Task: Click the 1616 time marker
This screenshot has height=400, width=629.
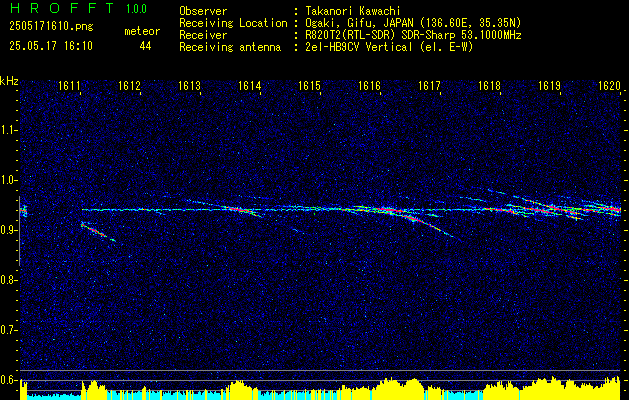Action: pos(369,86)
